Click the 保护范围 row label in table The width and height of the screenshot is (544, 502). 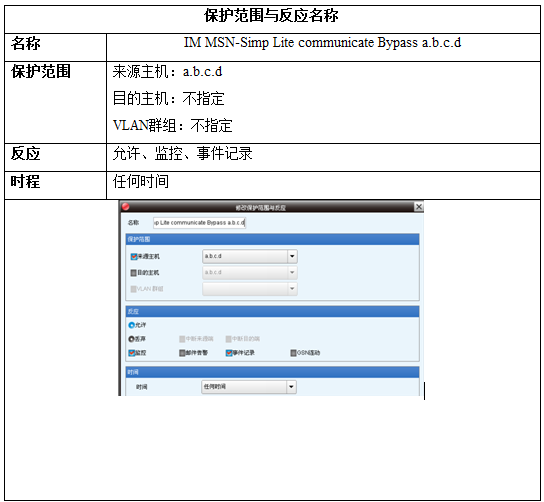click(x=41, y=72)
